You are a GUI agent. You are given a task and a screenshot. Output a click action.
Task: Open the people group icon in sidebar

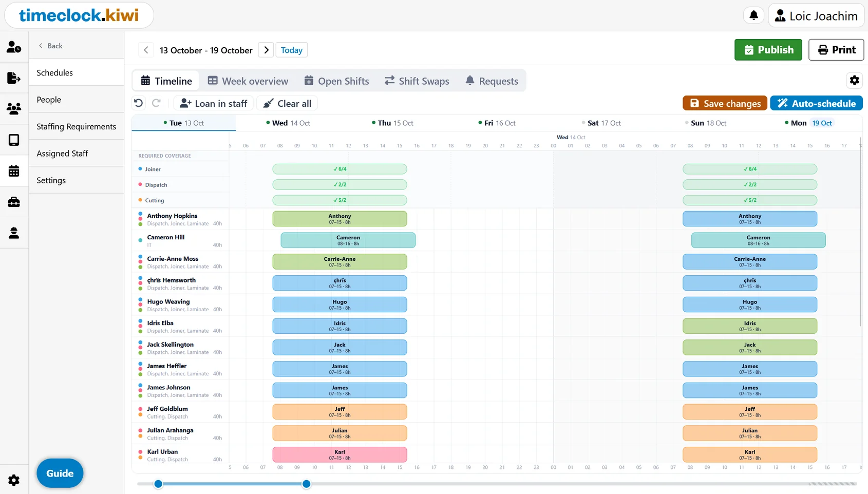click(x=14, y=108)
